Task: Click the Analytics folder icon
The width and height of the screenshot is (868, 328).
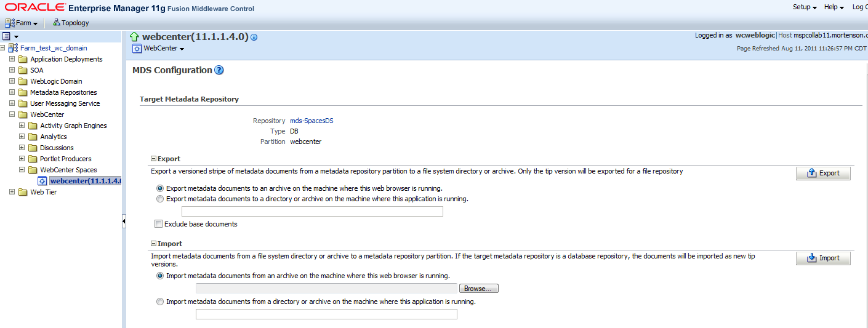Action: pyautogui.click(x=33, y=137)
